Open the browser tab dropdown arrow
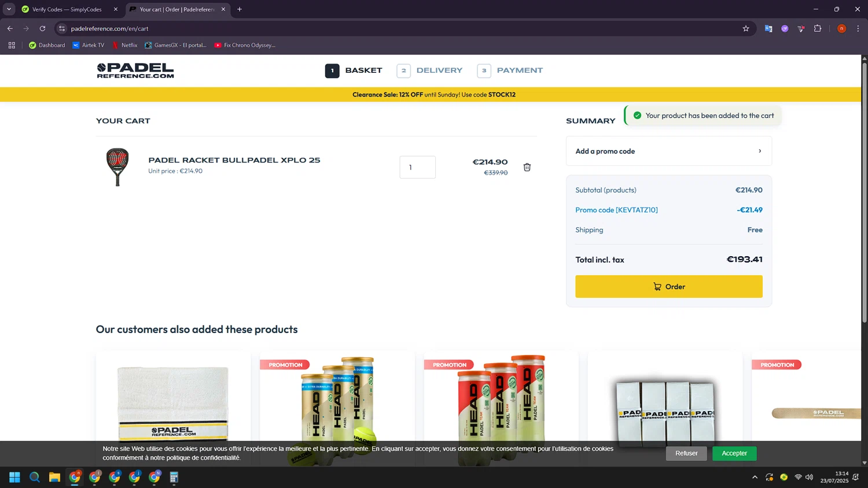Image resolution: width=868 pixels, height=488 pixels. point(8,9)
